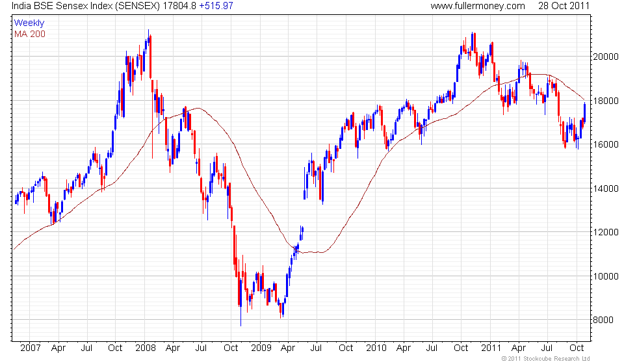Click the 2011 year label on time axis
This screenshot has height=364, width=624.
click(491, 348)
